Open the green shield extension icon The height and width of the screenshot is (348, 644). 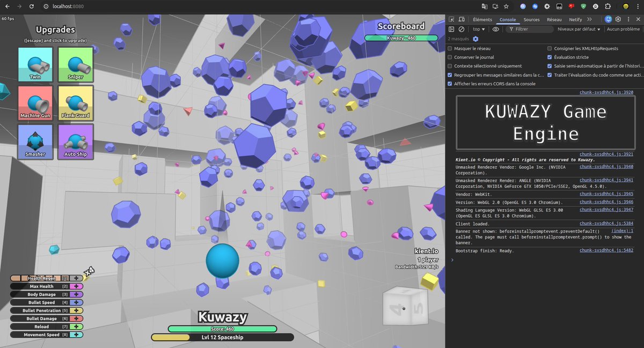tap(584, 6)
